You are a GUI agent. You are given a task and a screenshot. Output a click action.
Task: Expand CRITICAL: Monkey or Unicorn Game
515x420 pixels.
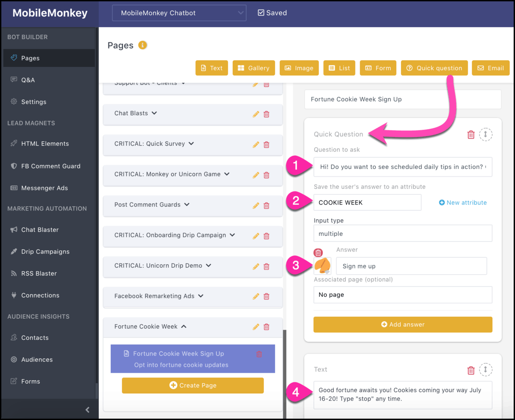coord(227,174)
